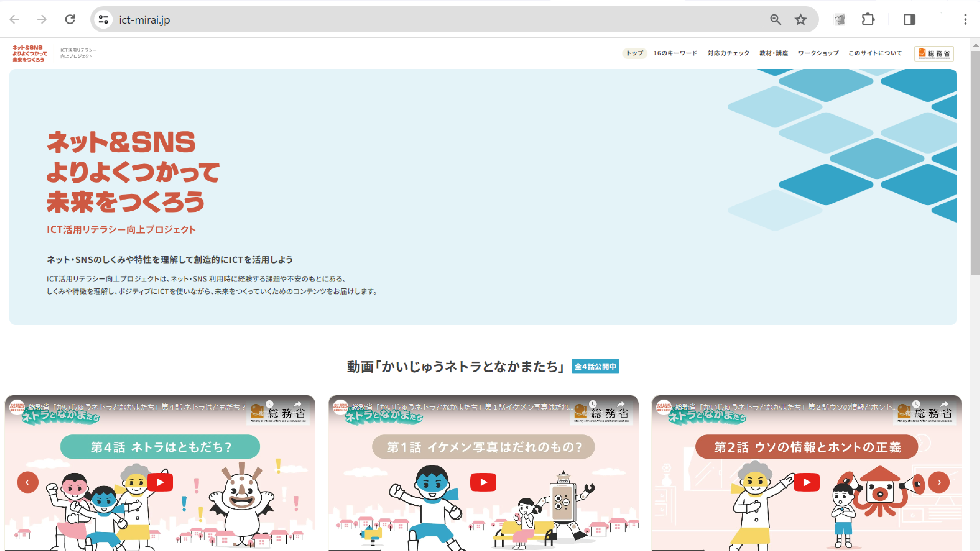Click Share arrow on 第1話 video

point(621,404)
